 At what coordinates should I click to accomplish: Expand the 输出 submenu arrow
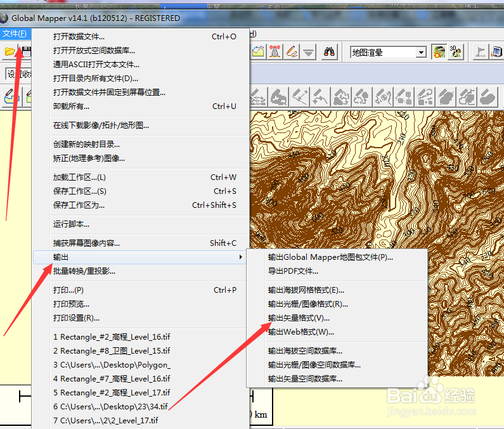(240, 257)
